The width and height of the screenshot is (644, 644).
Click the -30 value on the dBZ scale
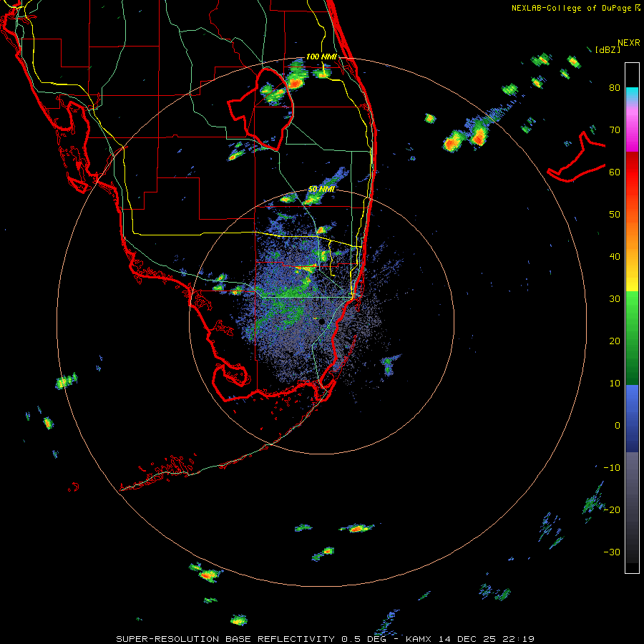(612, 552)
